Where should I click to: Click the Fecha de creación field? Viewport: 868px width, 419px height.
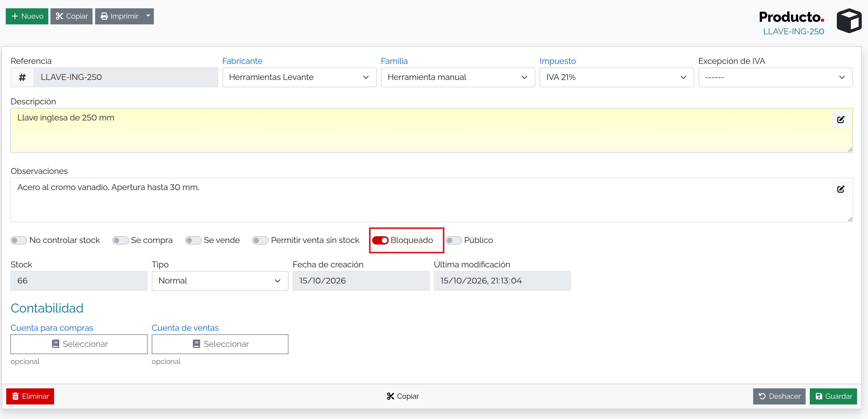point(361,281)
